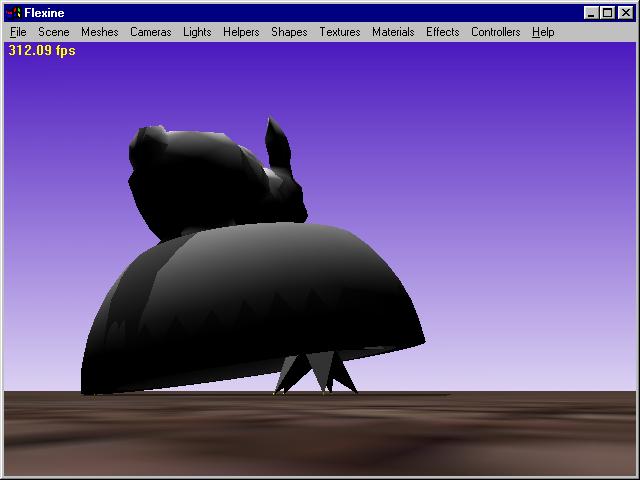The width and height of the screenshot is (640, 480).
Task: Open the Controllers menu
Action: (496, 32)
